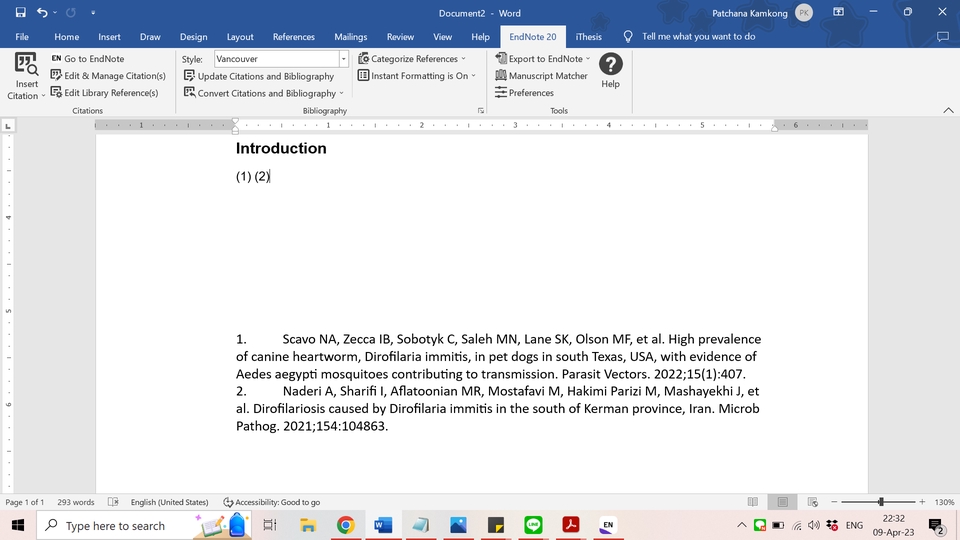Switch to the Home tab

pos(66,37)
